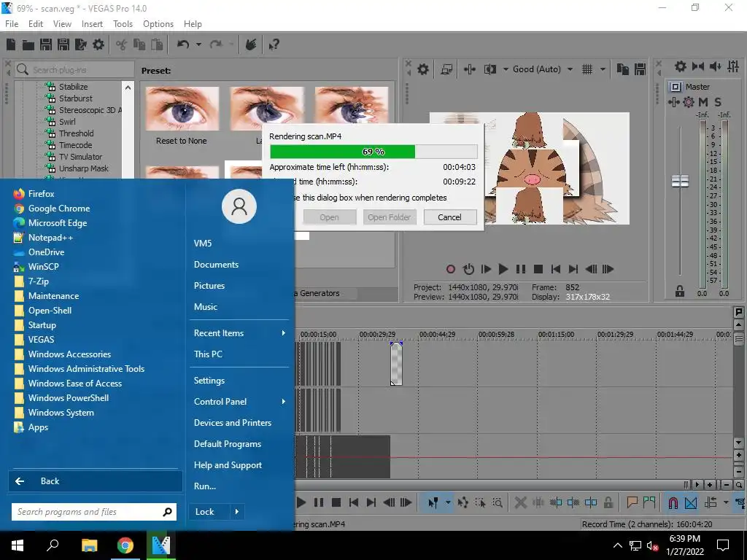The image size is (747, 560).
Task: Cancel rendering in the dialog
Action: 449,217
